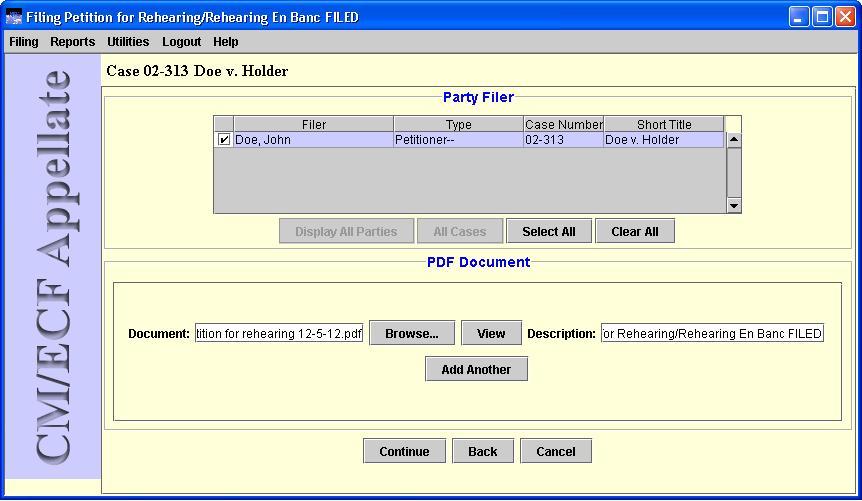Click the party table scroll down arrow

tap(734, 206)
